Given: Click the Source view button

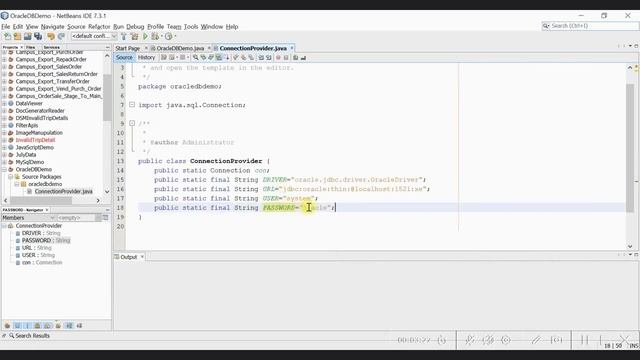Looking at the screenshot, I should [124, 58].
